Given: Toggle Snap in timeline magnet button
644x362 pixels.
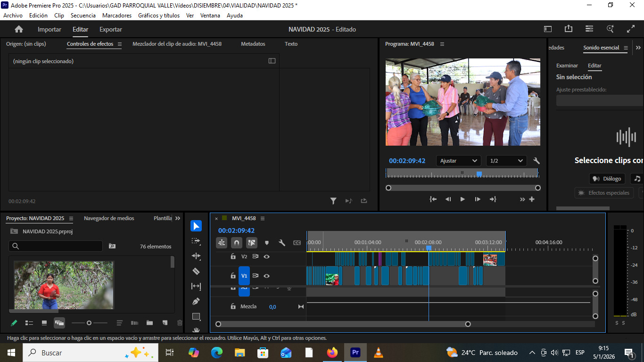Looking at the screenshot, I should [x=237, y=243].
